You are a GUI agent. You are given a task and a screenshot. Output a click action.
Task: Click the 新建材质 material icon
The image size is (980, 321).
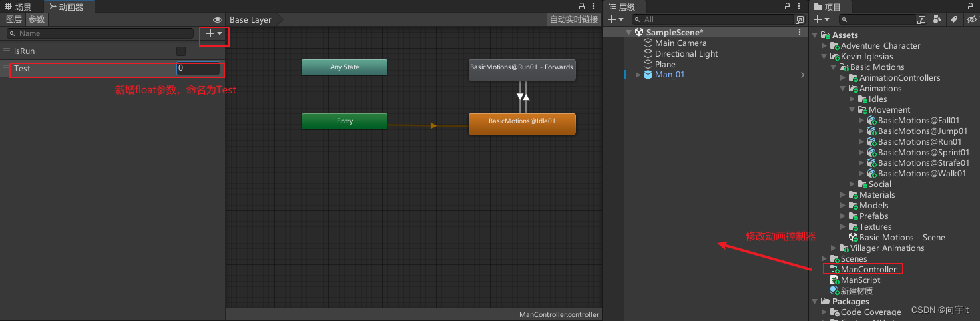pos(835,290)
